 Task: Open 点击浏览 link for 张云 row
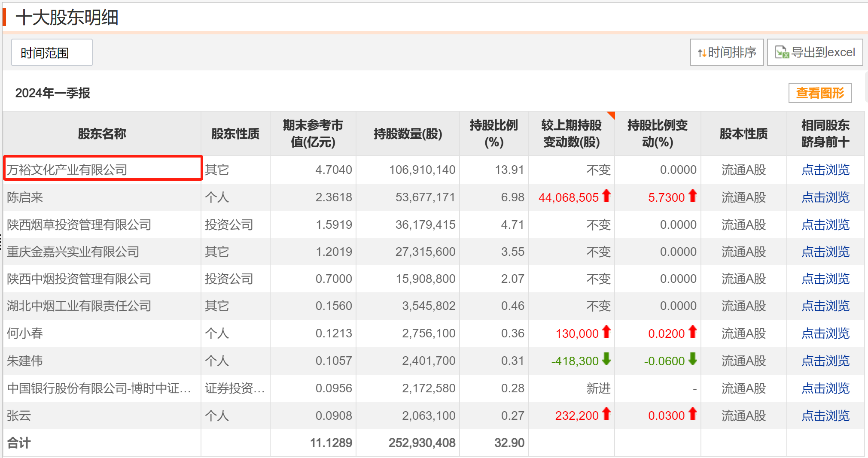(825, 416)
